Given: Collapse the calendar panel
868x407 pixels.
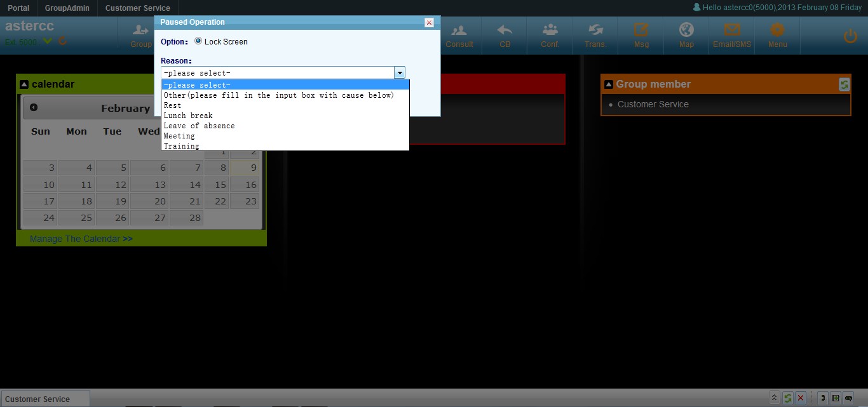Looking at the screenshot, I should tap(24, 84).
